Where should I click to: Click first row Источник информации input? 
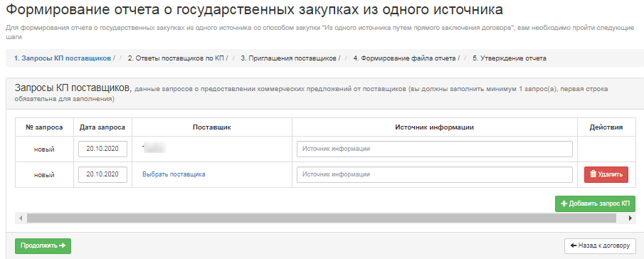click(435, 149)
